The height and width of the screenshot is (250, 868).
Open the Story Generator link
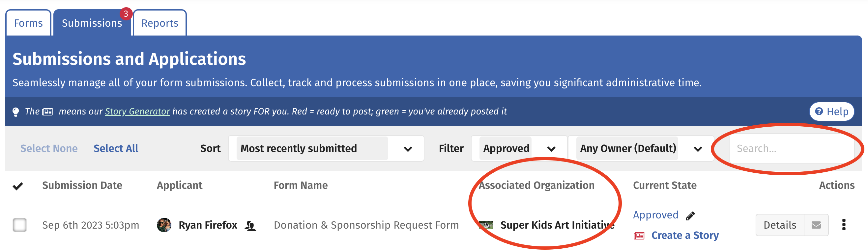(x=137, y=112)
